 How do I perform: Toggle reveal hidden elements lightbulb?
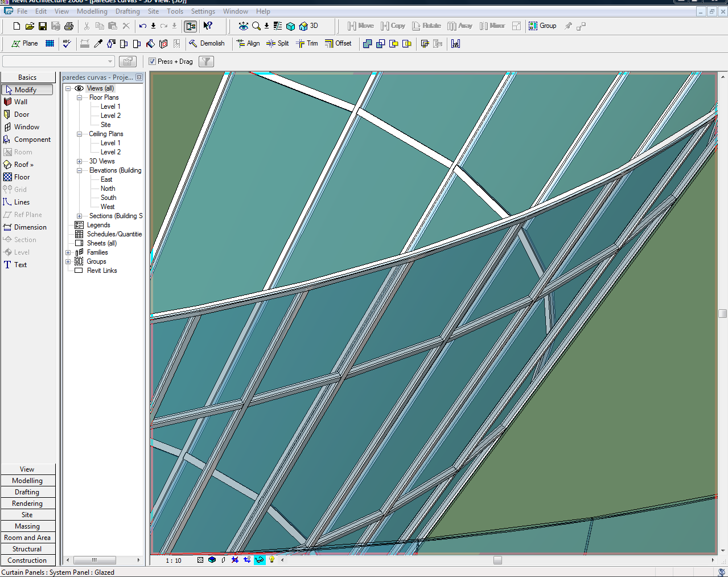[272, 560]
